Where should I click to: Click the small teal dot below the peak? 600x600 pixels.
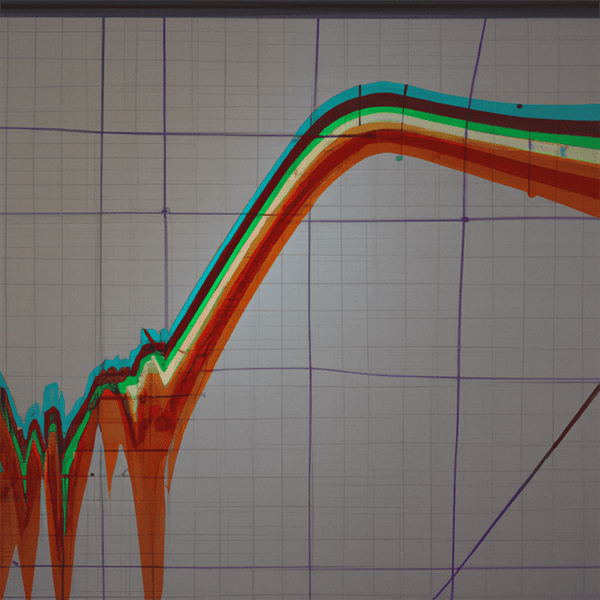[399, 158]
